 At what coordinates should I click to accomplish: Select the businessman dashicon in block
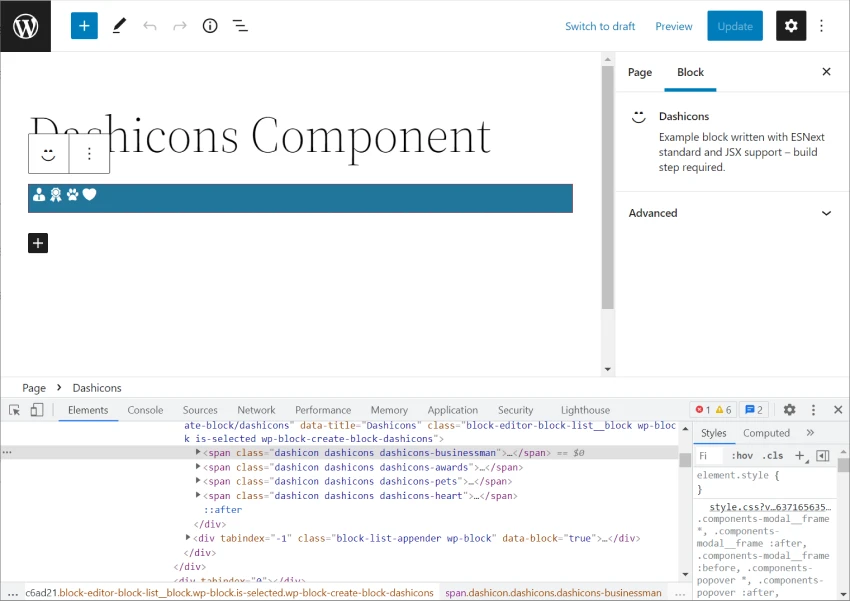pos(39,195)
